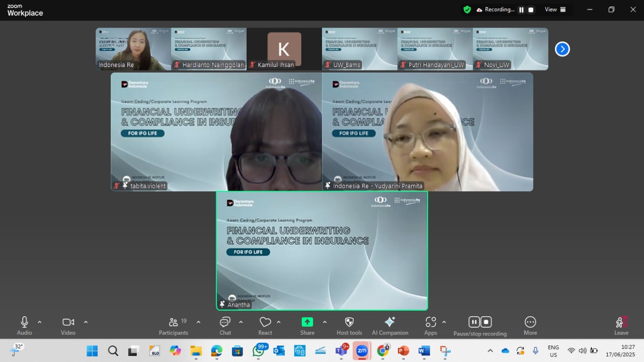Open the Participants panel

174,326
